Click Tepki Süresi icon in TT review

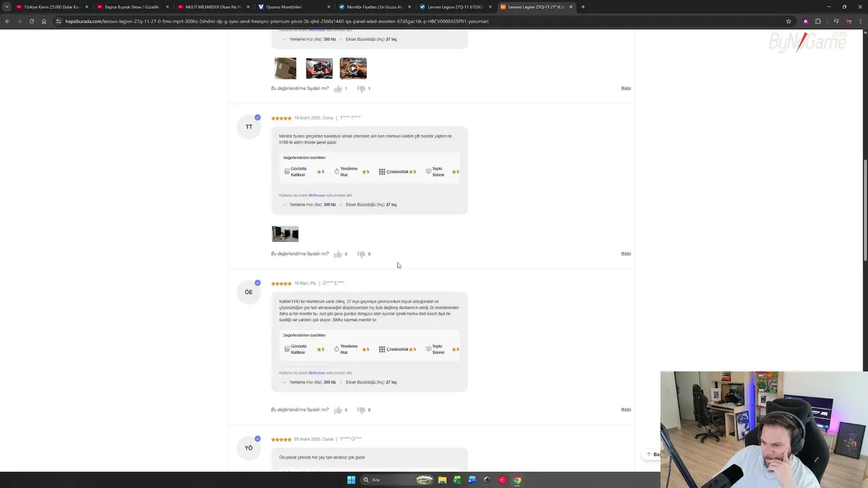coord(428,172)
